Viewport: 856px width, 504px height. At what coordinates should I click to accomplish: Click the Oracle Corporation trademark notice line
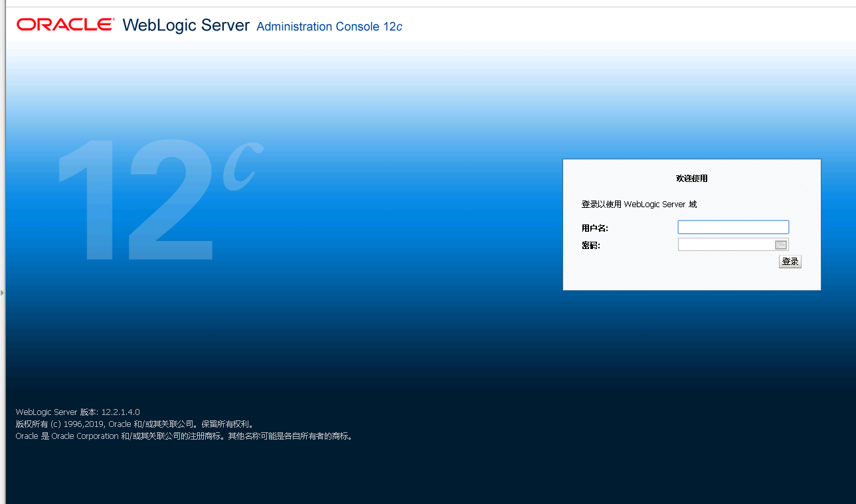coord(185,436)
